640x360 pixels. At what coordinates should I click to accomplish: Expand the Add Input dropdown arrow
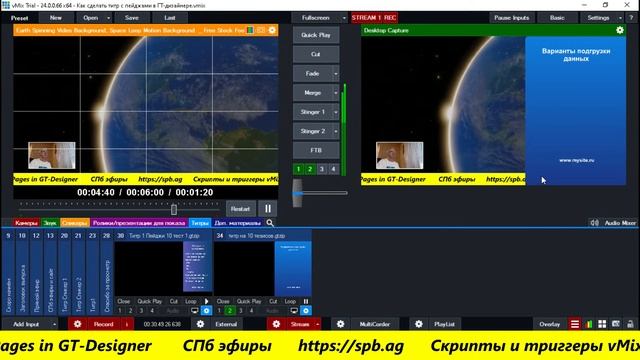[54, 324]
